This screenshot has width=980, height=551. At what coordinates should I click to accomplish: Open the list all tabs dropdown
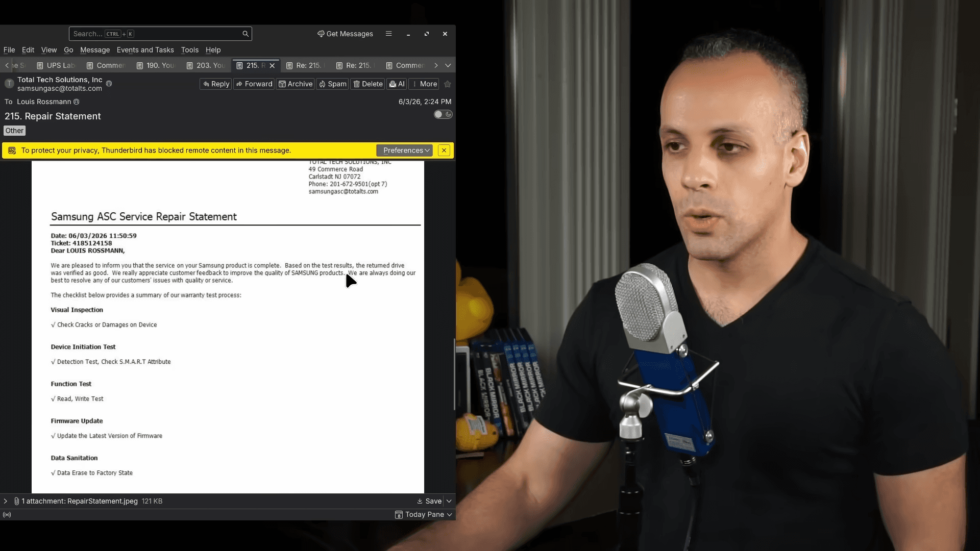(448, 65)
